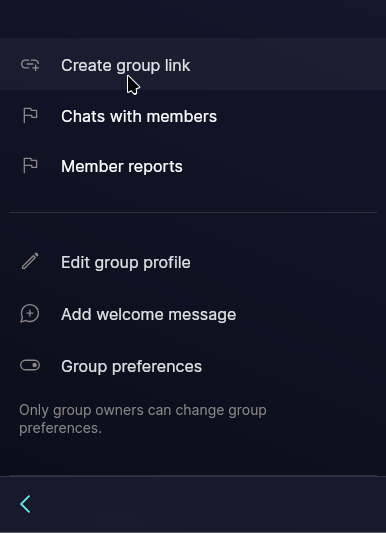Click the pencil icon for Edit group profile
This screenshot has height=533, width=386.
pyautogui.click(x=30, y=261)
